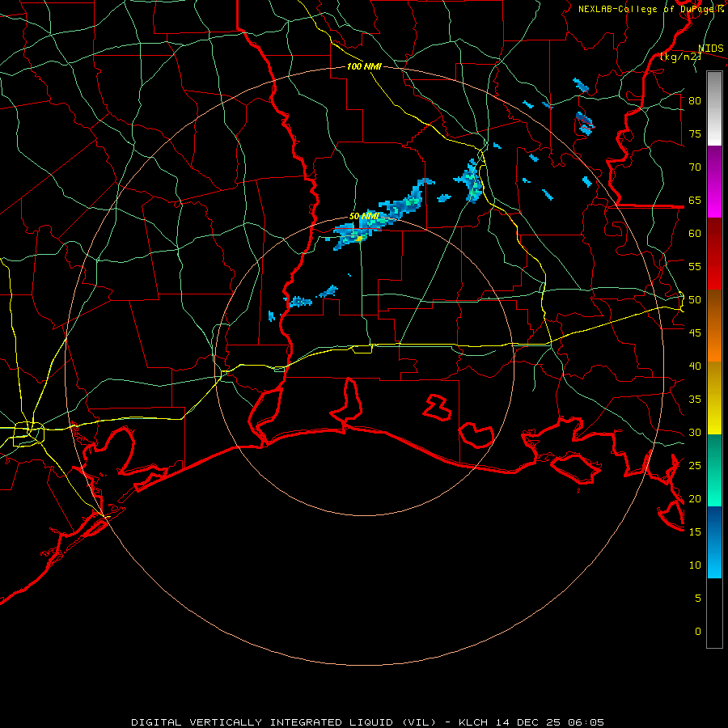Click the scale value 30
728x728 pixels.
[695, 432]
